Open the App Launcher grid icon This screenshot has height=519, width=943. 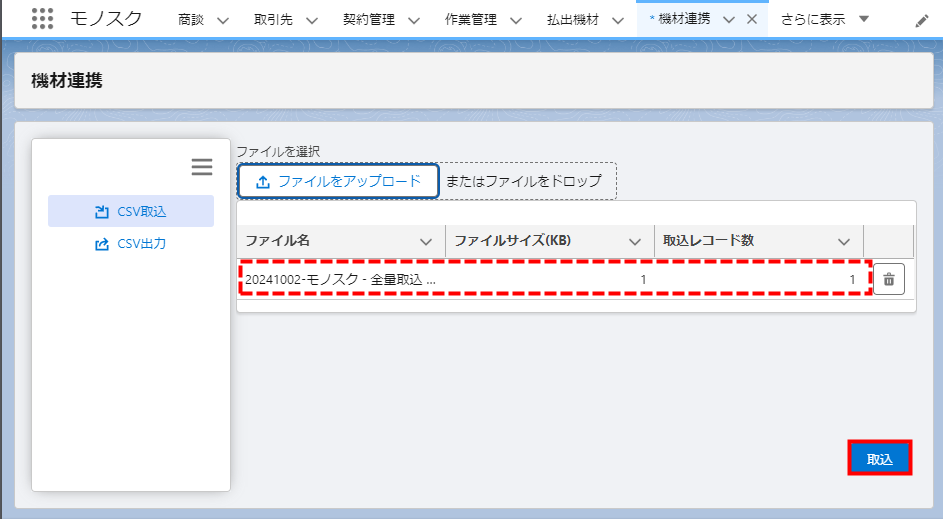[x=43, y=19]
